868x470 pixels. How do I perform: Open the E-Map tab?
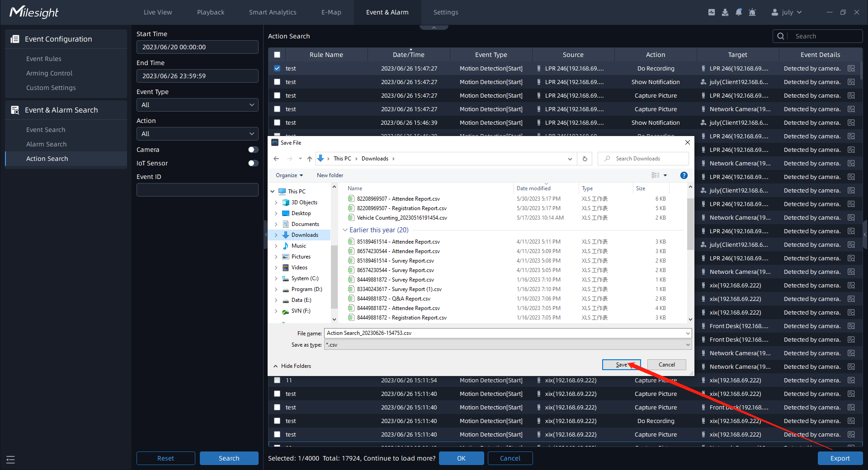(331, 12)
